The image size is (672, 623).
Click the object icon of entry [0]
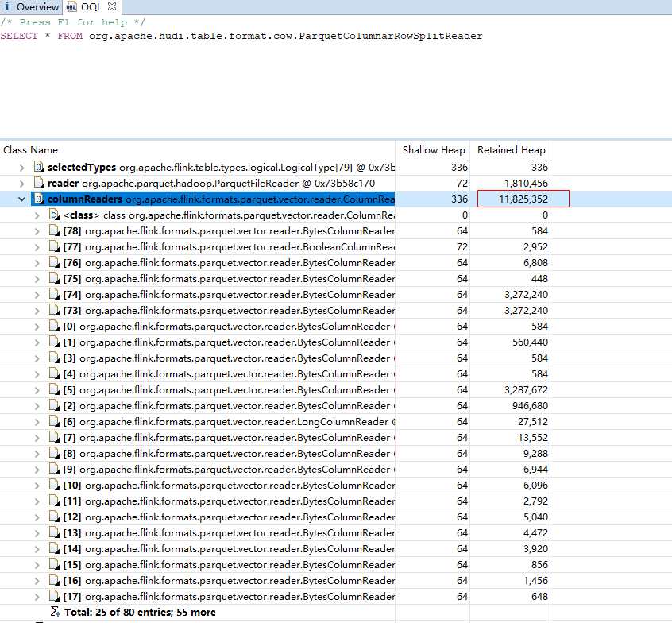point(54,326)
